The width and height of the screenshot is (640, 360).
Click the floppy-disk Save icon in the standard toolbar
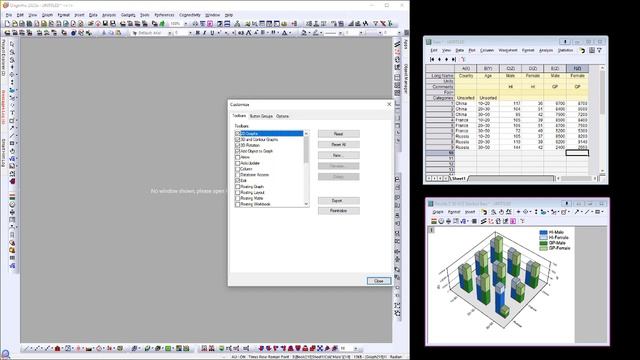click(x=105, y=24)
